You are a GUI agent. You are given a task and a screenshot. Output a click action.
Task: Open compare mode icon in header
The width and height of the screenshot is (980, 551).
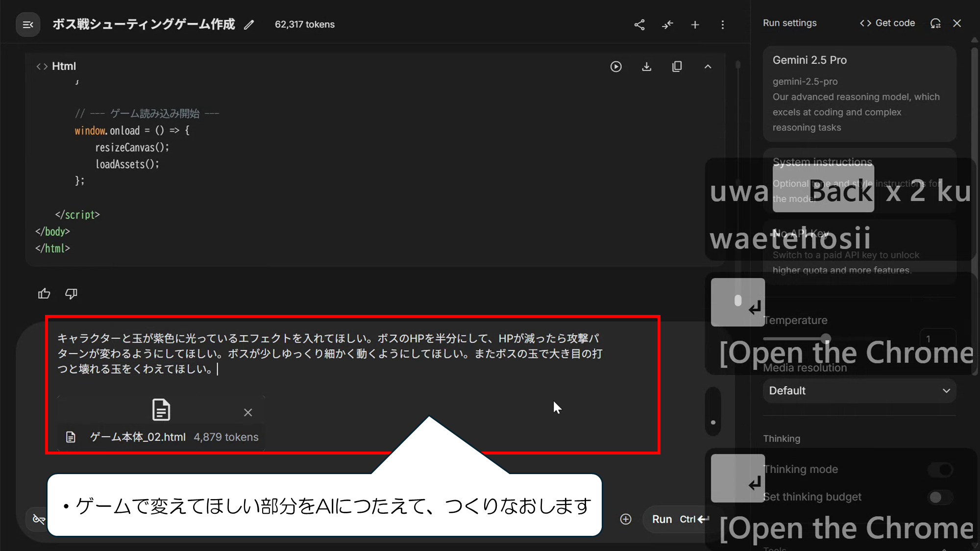click(x=667, y=24)
